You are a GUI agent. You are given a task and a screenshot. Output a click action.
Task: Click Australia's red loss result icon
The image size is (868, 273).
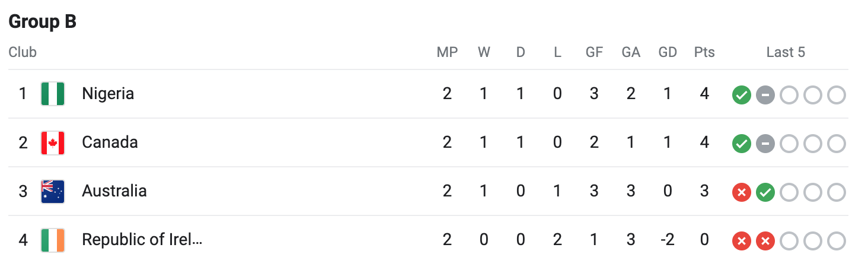(742, 192)
